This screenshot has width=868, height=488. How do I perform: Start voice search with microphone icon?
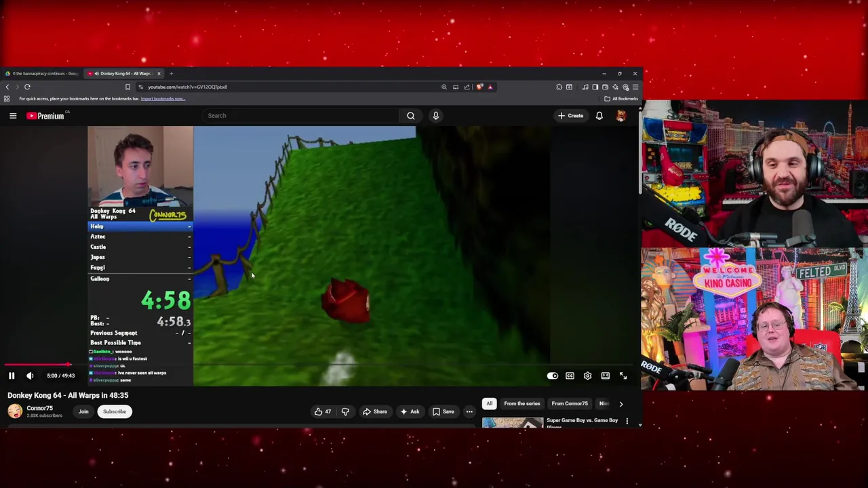(x=436, y=116)
